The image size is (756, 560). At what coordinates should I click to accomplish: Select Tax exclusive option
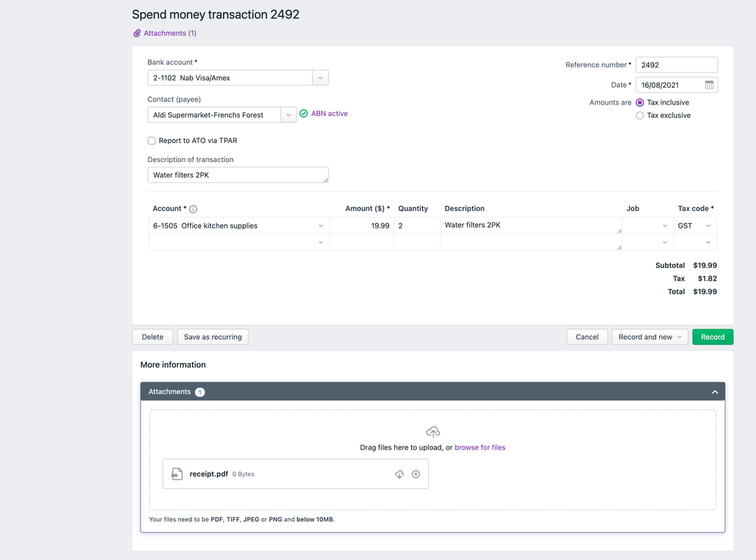click(x=640, y=116)
